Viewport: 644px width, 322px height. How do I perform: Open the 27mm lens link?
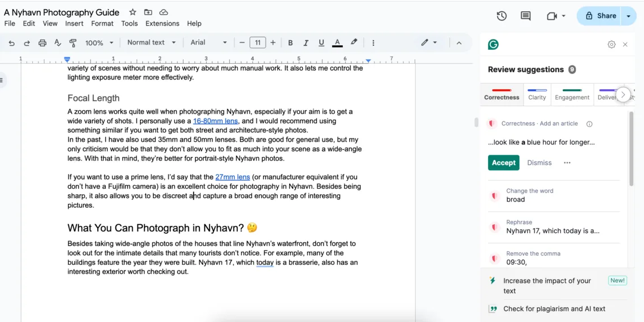coord(232,177)
